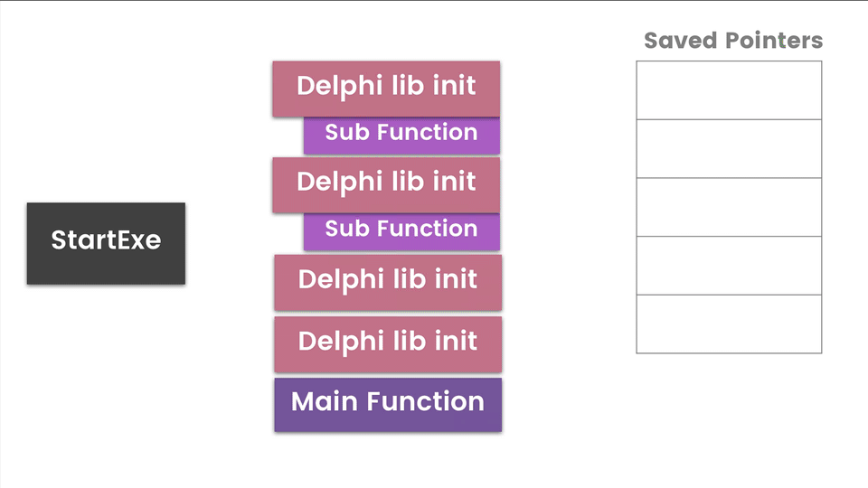Select the middle Saved Pointers cell
Viewport: 868px width, 488px height.
(729, 207)
